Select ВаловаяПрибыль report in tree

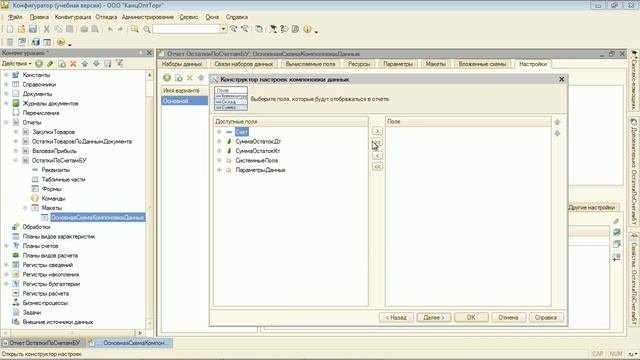[54, 151]
